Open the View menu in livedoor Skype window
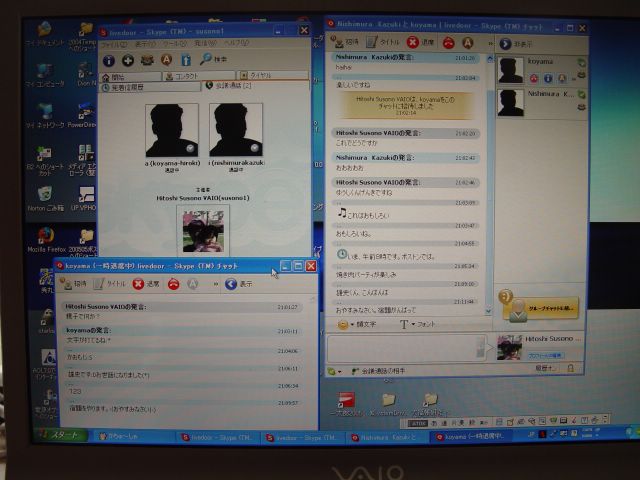This screenshot has width=640, height=480. (145, 44)
